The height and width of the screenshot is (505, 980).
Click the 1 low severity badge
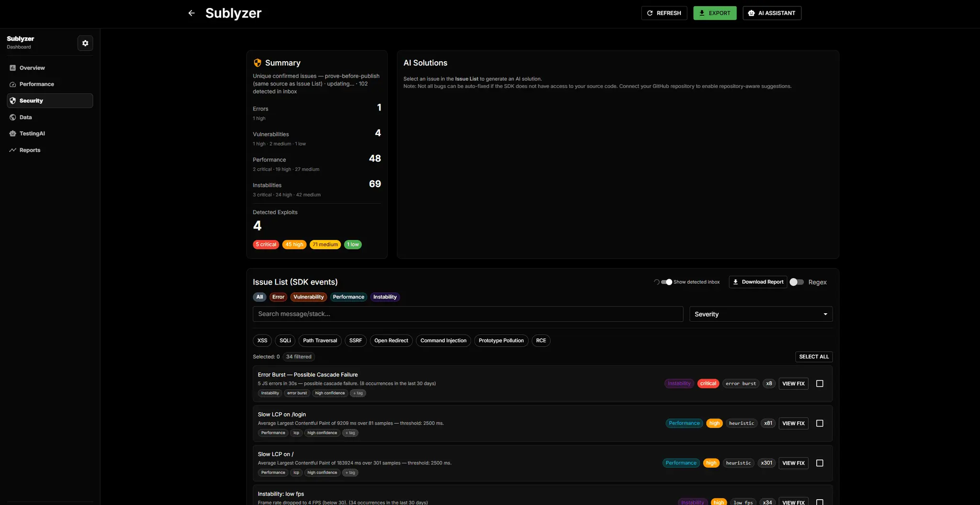point(353,244)
